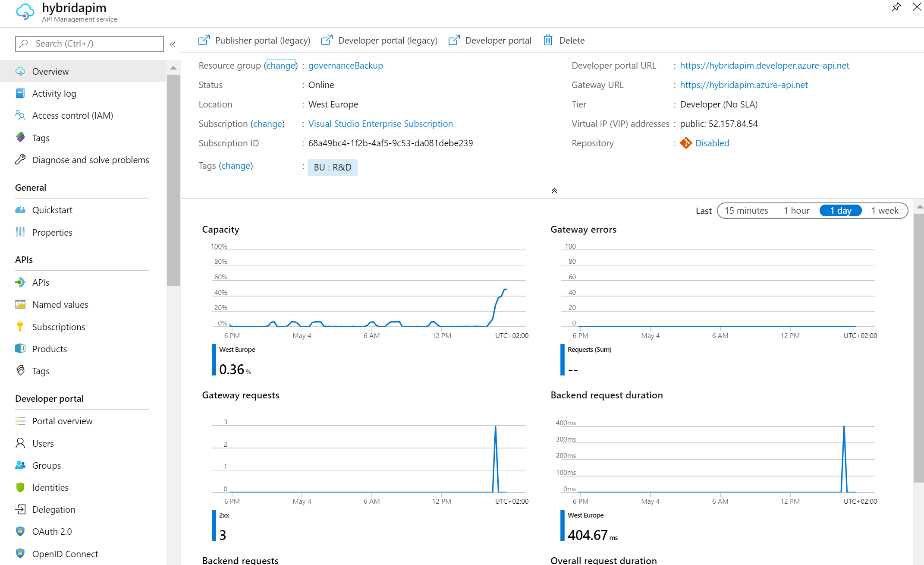The image size is (924, 565).
Task: Collapse the overview info section
Action: point(554,191)
